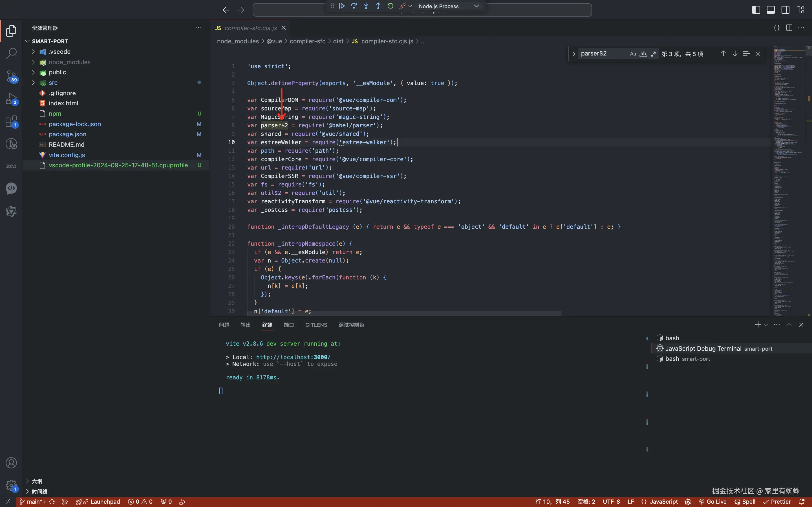Open vite.config.js from the explorer
Viewport: 812px width, 507px height.
67,155
